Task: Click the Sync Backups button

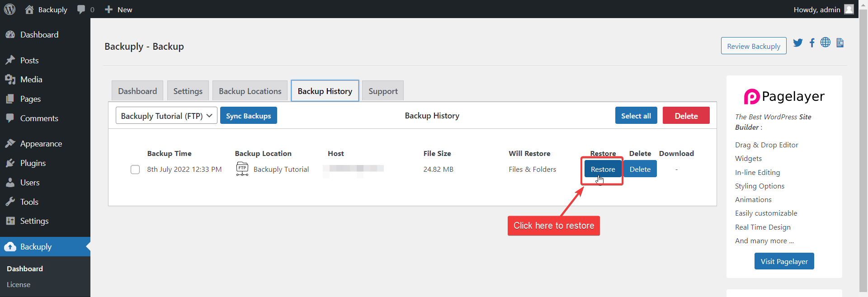Action: tap(249, 116)
